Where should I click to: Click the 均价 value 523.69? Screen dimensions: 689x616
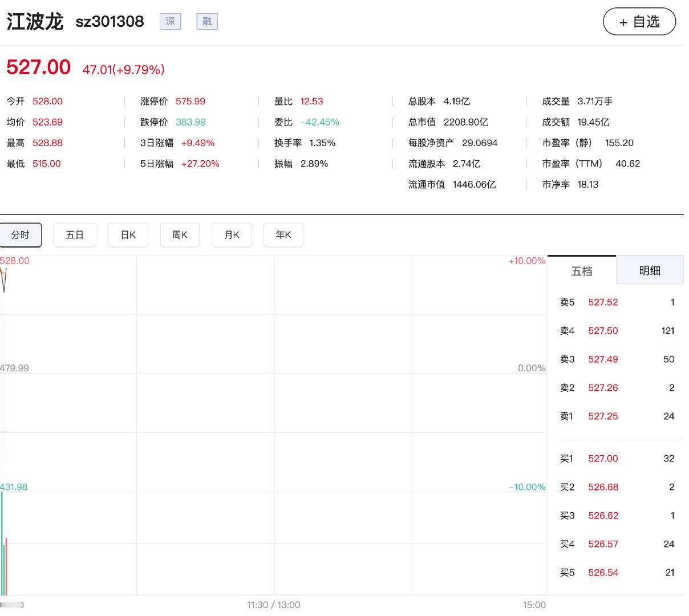47,122
